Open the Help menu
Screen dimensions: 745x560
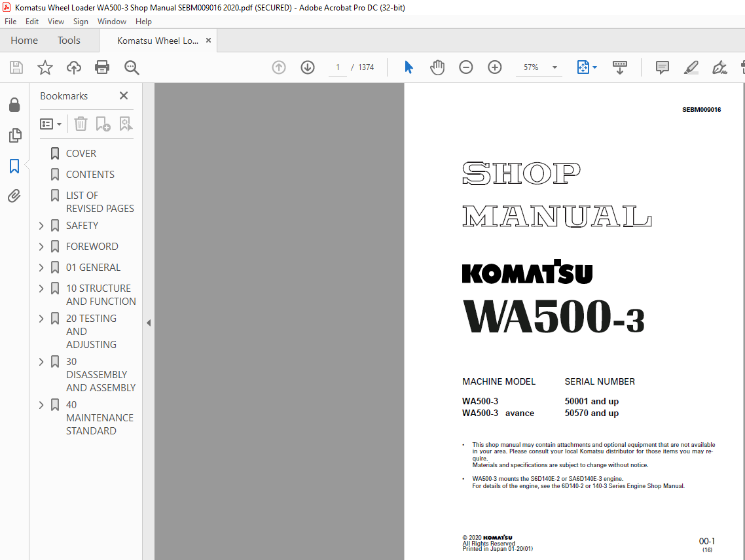[x=143, y=22]
